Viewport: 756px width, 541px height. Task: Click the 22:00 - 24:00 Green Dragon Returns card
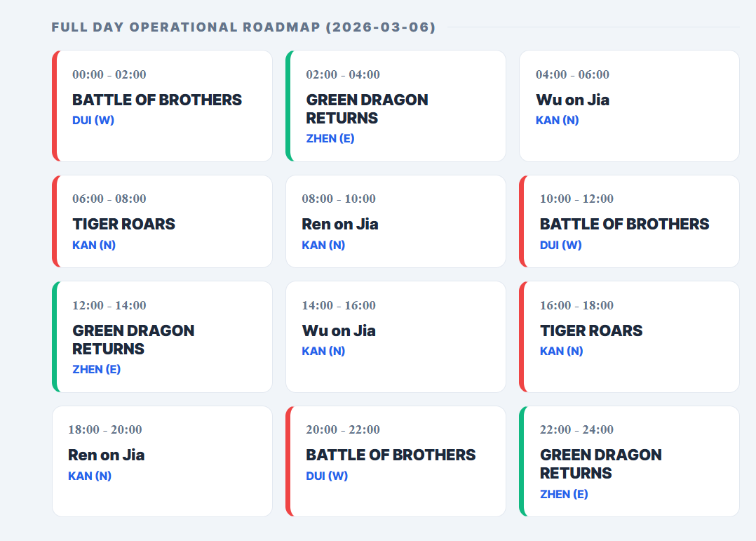(x=629, y=461)
